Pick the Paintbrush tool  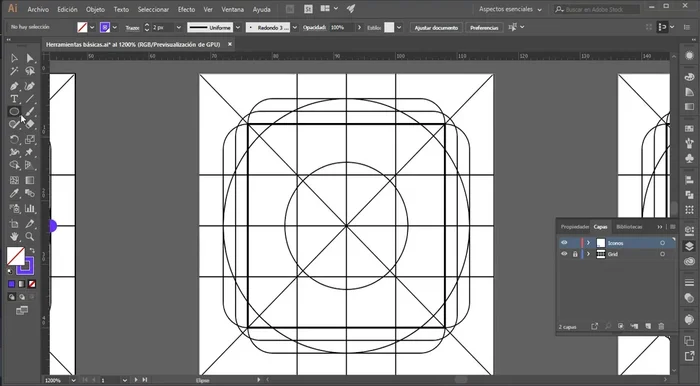[30, 112]
